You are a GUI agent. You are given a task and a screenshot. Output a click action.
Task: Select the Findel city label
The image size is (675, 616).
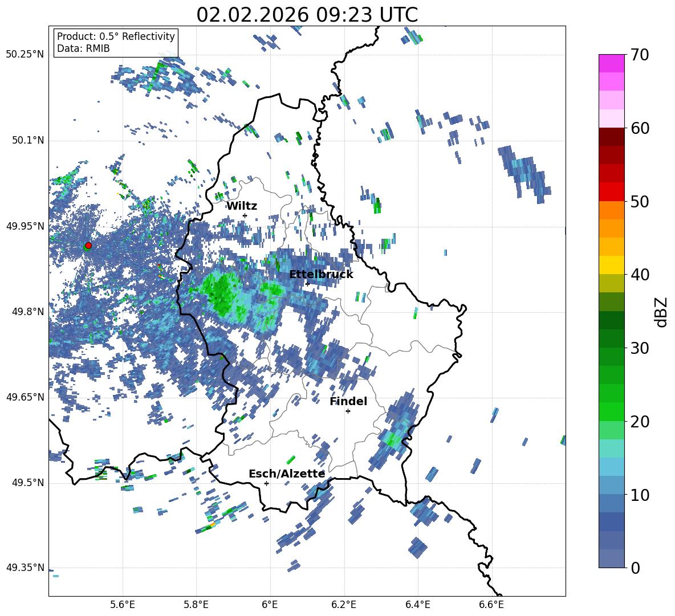[x=348, y=402]
